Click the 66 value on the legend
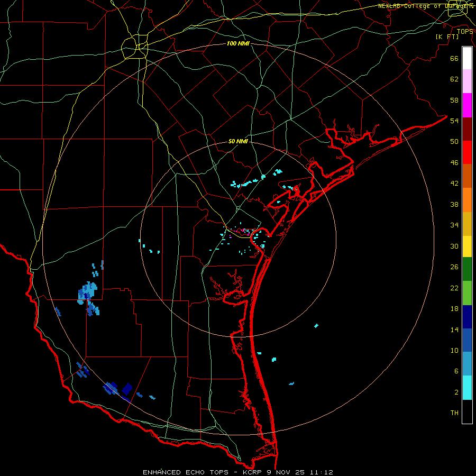This screenshot has height=476, width=476. click(454, 59)
